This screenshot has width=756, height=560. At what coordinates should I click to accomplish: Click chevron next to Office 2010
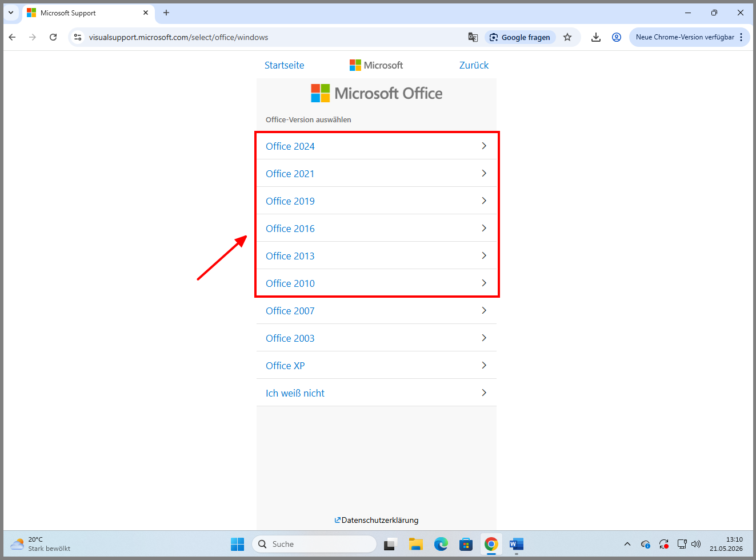[x=484, y=283]
